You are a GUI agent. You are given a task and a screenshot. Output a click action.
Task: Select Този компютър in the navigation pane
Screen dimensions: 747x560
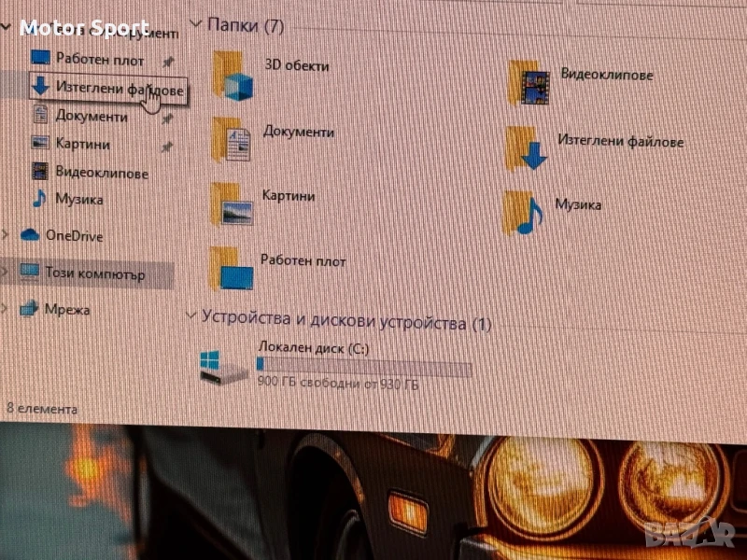(93, 273)
